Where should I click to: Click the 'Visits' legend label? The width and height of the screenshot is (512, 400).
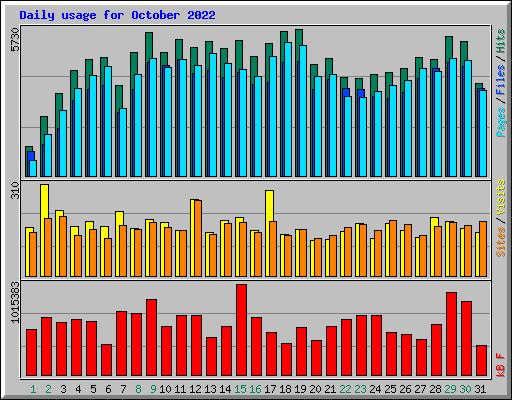coord(501,198)
